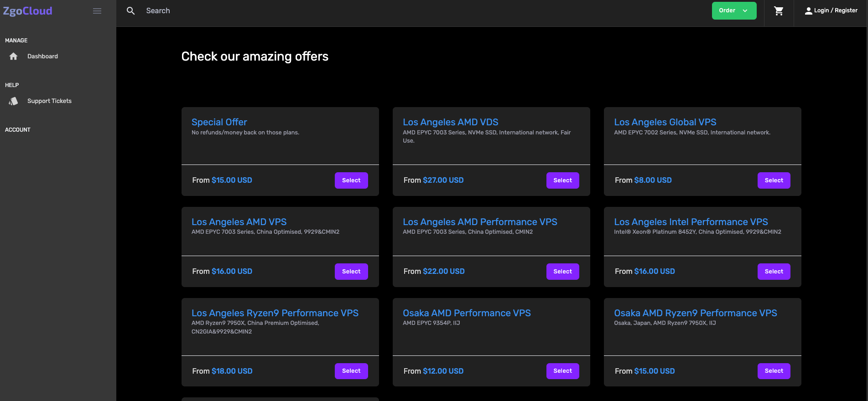Screen dimensions: 868x401
Task: Click the $12.00 USD price
Action: click(443, 371)
